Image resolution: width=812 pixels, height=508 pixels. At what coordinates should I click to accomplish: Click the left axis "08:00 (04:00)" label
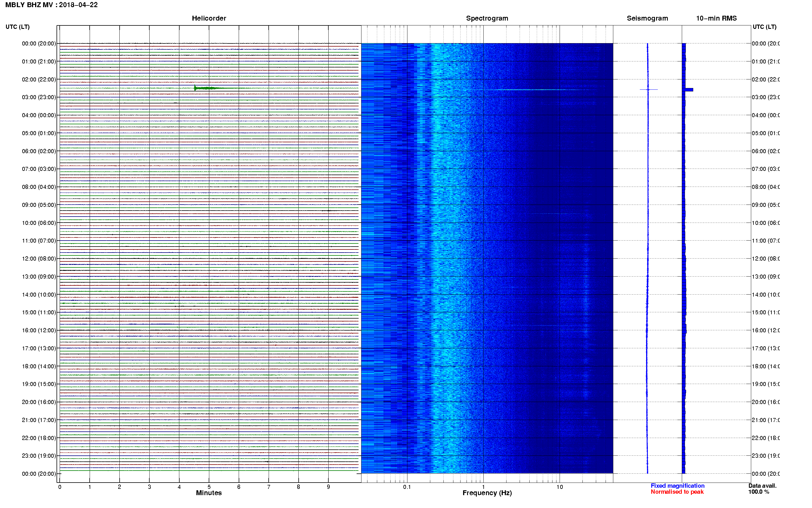39,187
